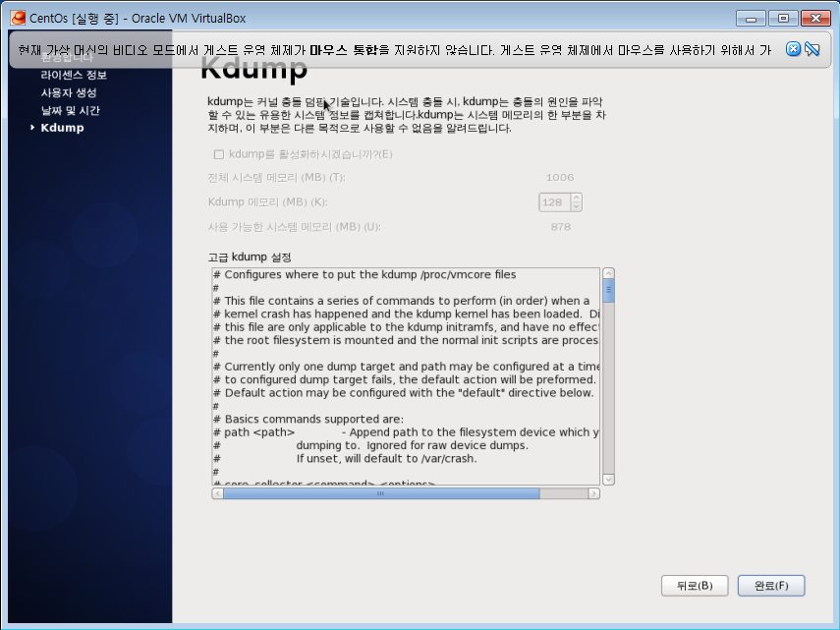The width and height of the screenshot is (840, 630).
Task: Maximize the VirtualBox window
Action: tap(783, 19)
